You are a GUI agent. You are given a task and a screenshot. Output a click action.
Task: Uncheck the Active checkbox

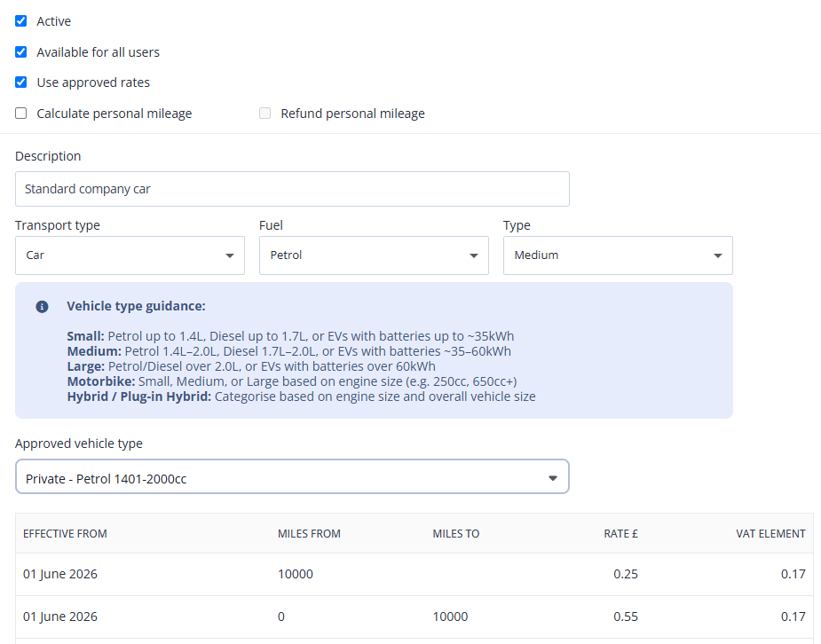pos(21,21)
